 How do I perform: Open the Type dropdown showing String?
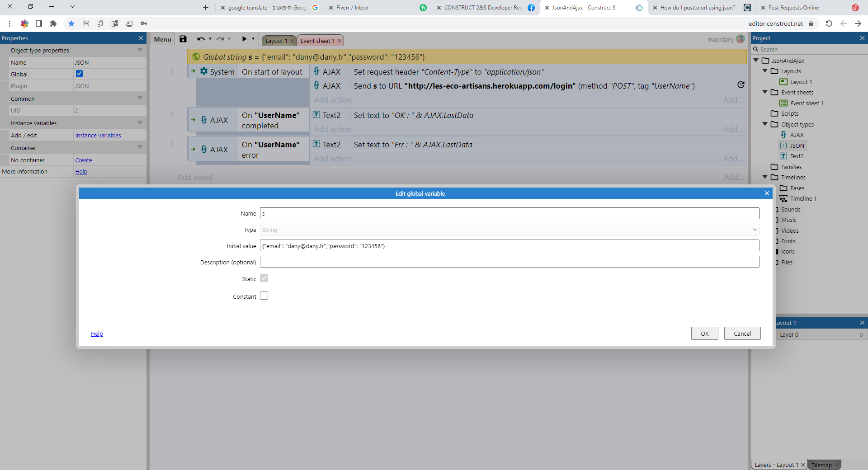755,230
